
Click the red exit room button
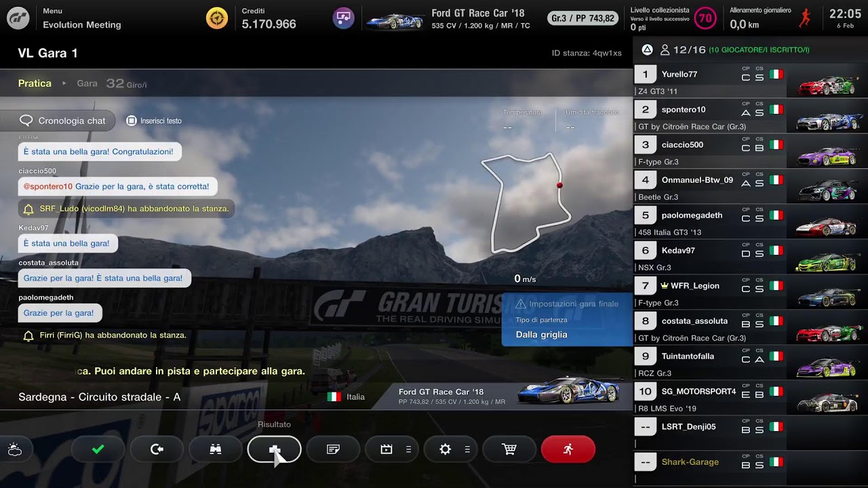[x=568, y=449]
